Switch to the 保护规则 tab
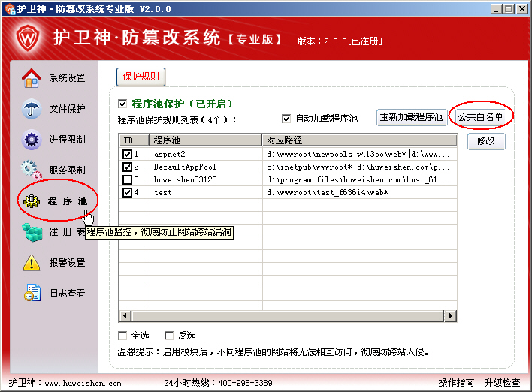 coord(141,77)
